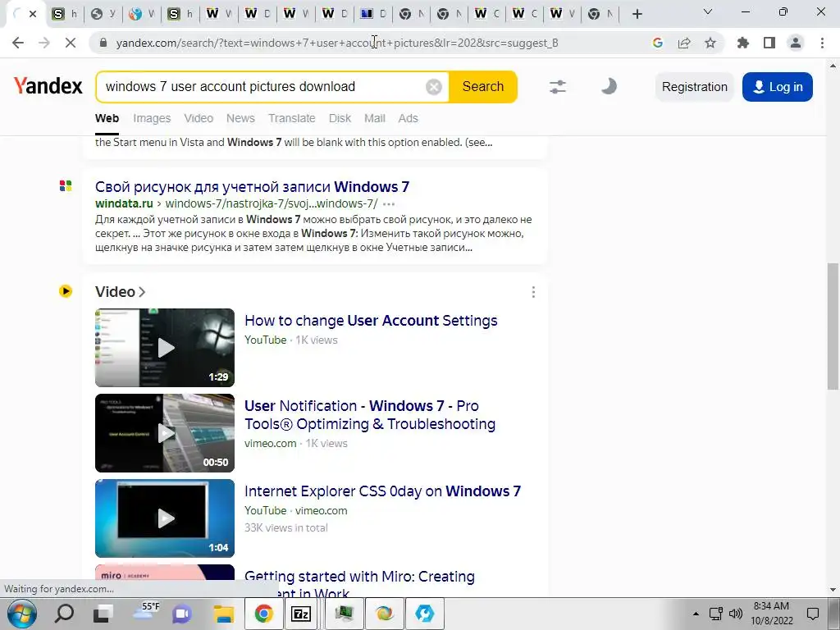Expand the Video section heading
This screenshot has height=630, width=840.
(120, 292)
